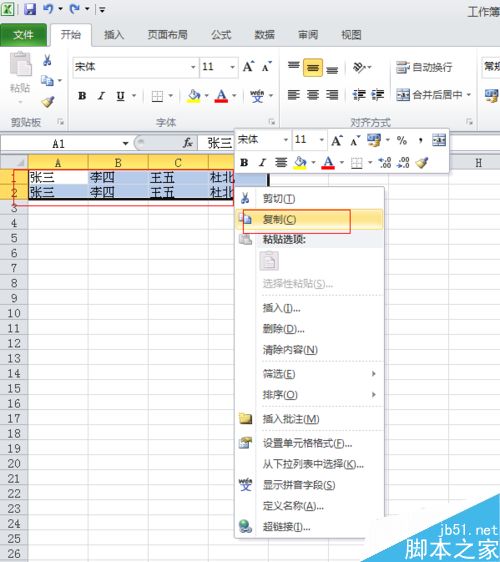The height and width of the screenshot is (562, 500).
Task: Switch to the 视图 View tab
Action: pos(351,35)
